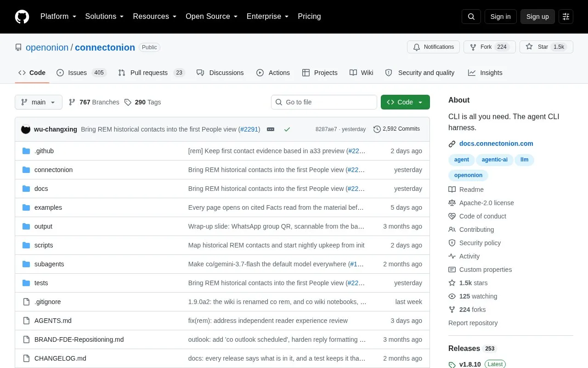Expand the Solutions menu
This screenshot has height=368, width=588.
[x=105, y=17]
